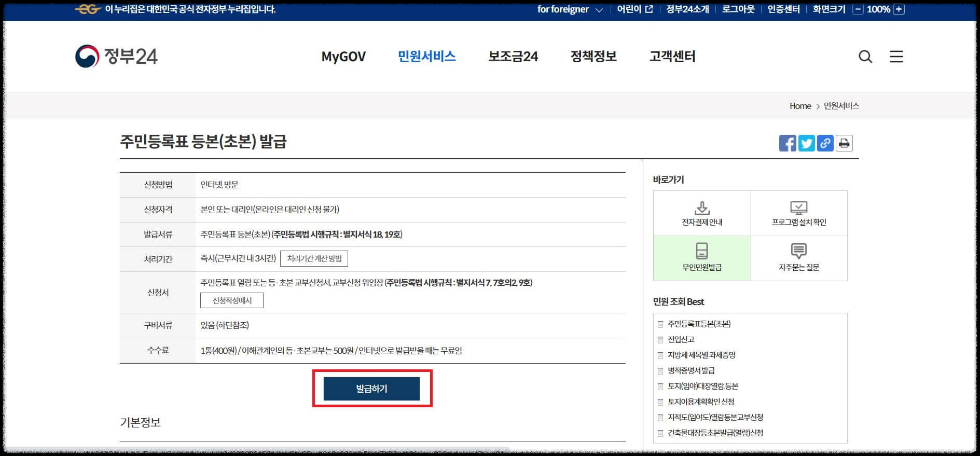Open 정부24소개 link
The height and width of the screenshot is (456, 980).
pyautogui.click(x=687, y=9)
